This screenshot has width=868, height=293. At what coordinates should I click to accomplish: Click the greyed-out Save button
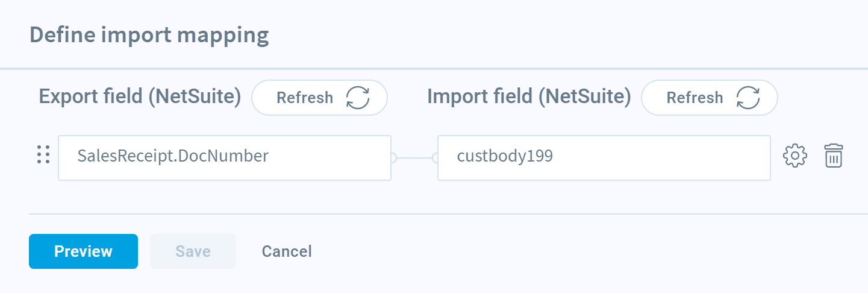(193, 251)
